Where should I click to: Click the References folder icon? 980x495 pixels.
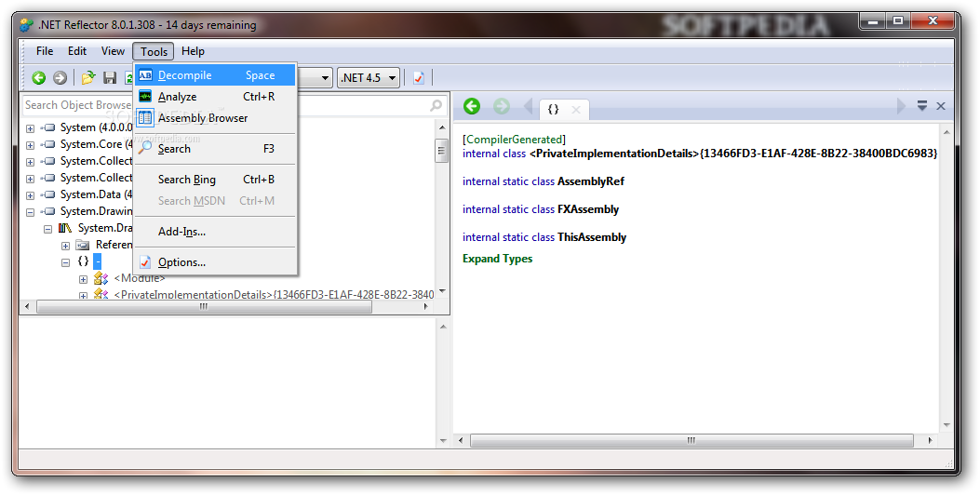click(83, 245)
